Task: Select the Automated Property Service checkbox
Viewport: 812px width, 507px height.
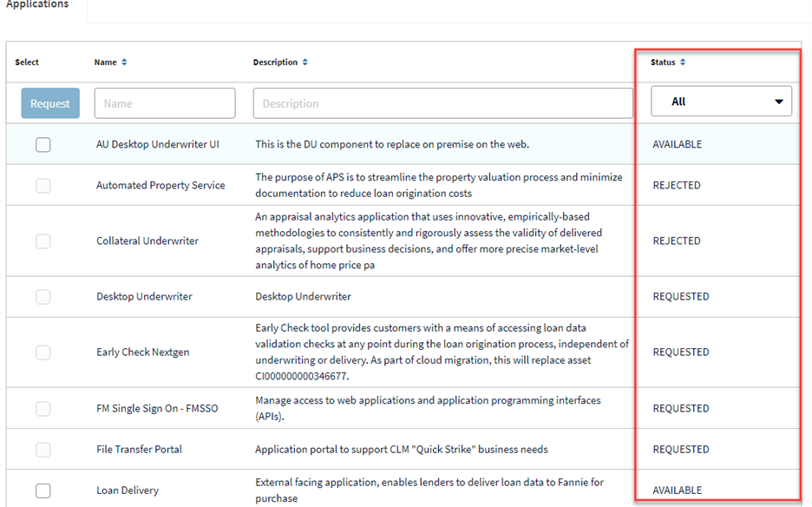Action: 43,186
